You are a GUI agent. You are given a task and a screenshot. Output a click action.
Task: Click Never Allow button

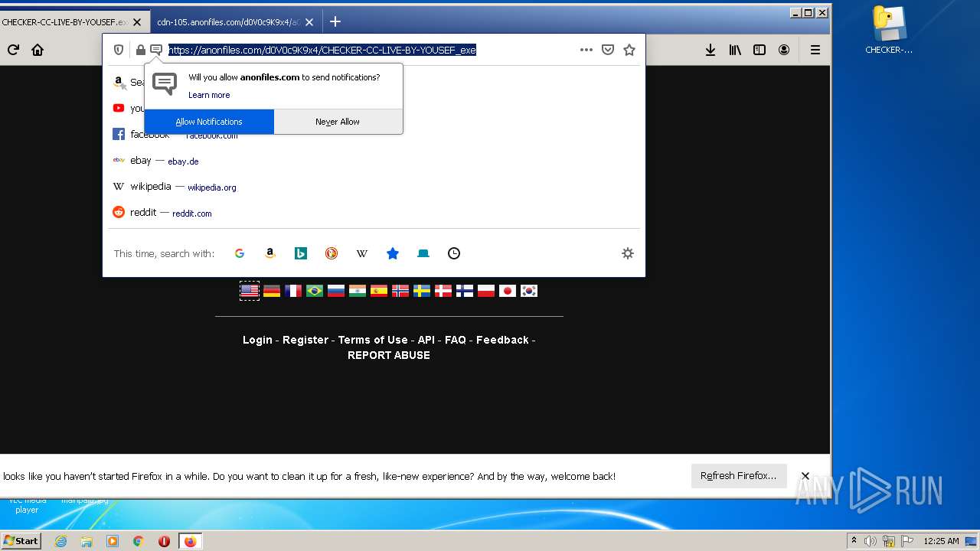click(x=338, y=122)
